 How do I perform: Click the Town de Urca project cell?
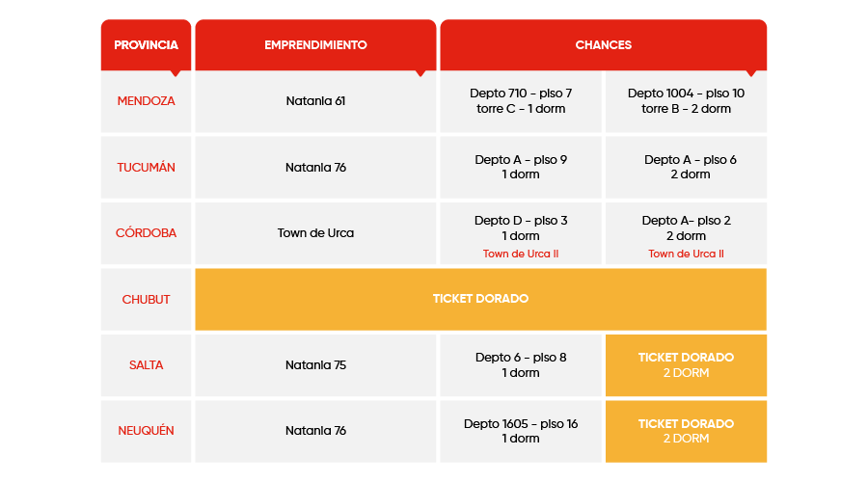pyautogui.click(x=315, y=233)
